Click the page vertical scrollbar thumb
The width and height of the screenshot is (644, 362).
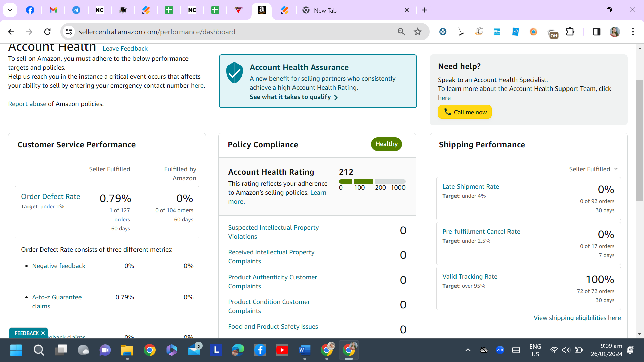tap(640, 140)
